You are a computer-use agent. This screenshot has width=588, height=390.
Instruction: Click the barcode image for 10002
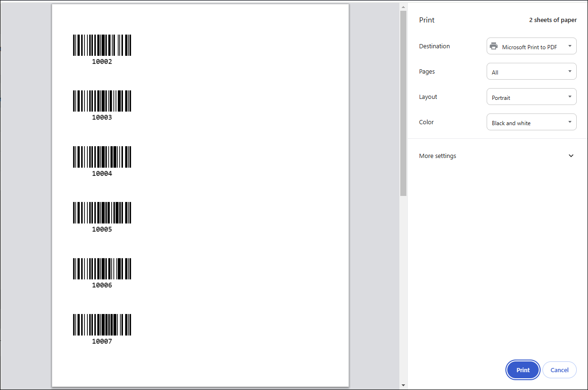102,45
